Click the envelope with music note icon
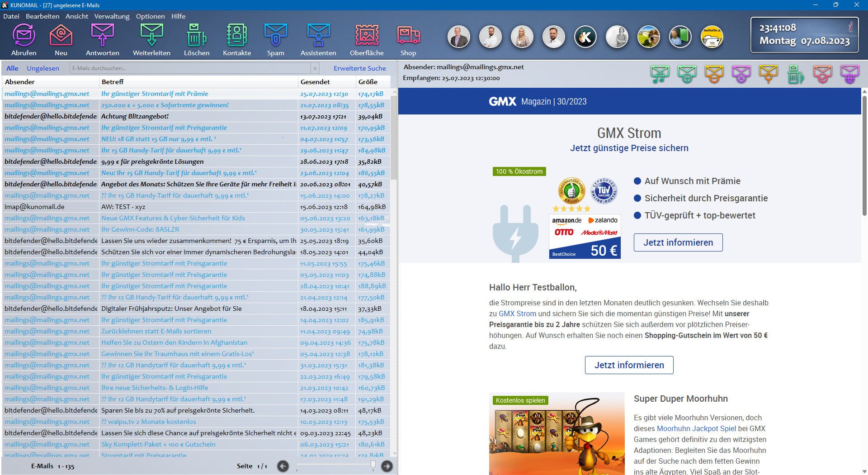Image resolution: width=868 pixels, height=475 pixels. pyautogui.click(x=660, y=74)
